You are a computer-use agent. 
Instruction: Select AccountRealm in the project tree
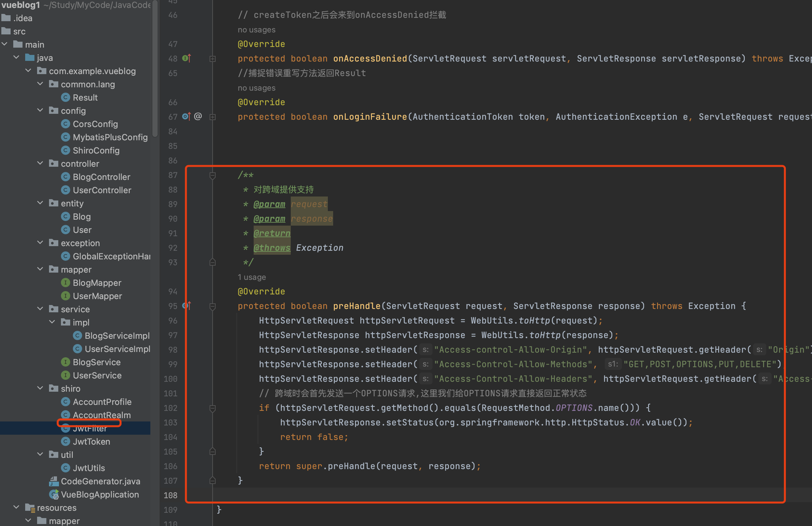101,415
